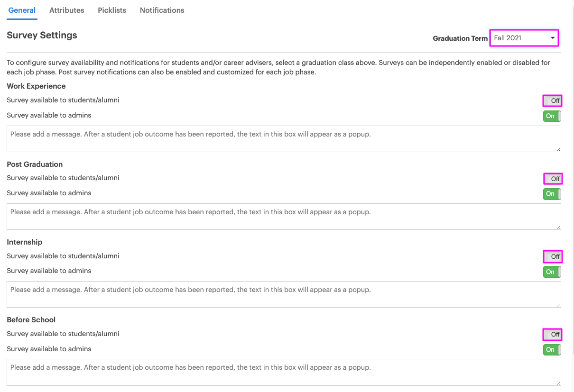This screenshot has width=574, height=392.
Task: Disable Before School survey for admins
Action: [552, 349]
